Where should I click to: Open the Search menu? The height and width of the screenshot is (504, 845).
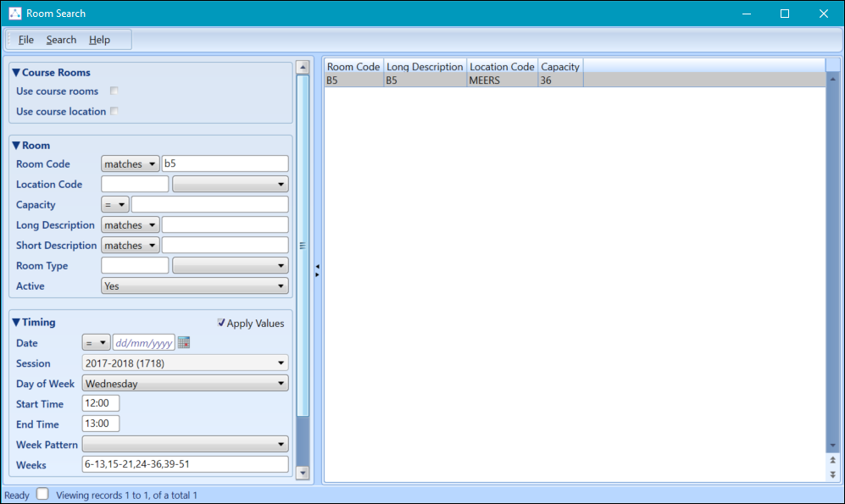click(61, 40)
